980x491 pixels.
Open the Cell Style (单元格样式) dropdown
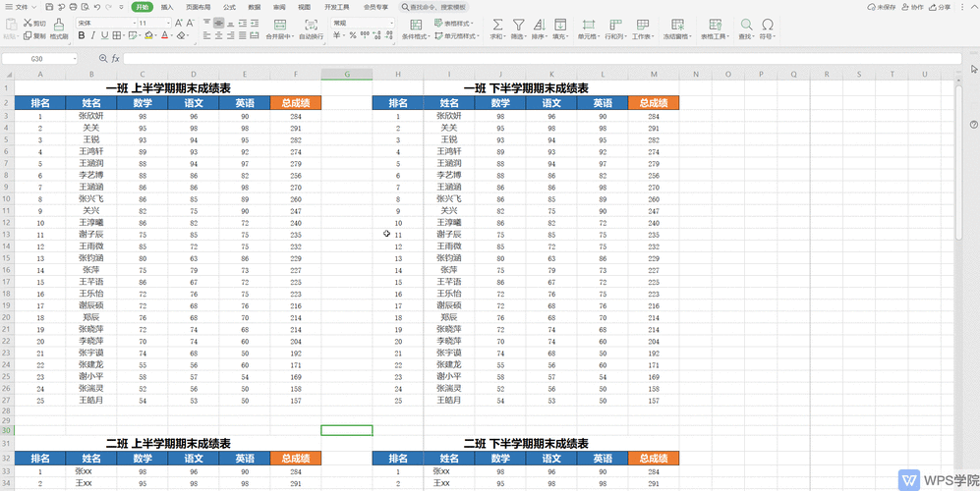[x=457, y=35]
